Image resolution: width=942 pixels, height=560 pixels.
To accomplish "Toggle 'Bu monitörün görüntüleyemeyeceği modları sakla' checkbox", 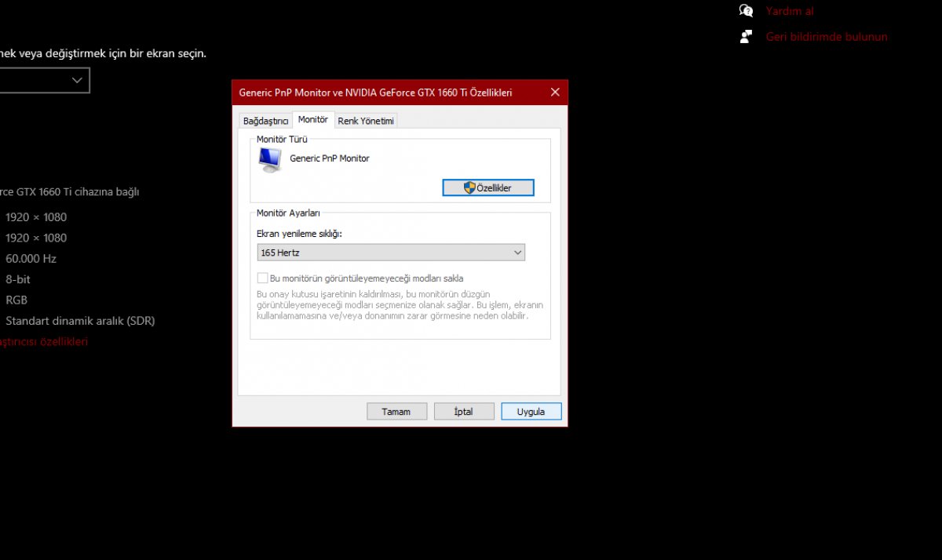I will pyautogui.click(x=262, y=278).
